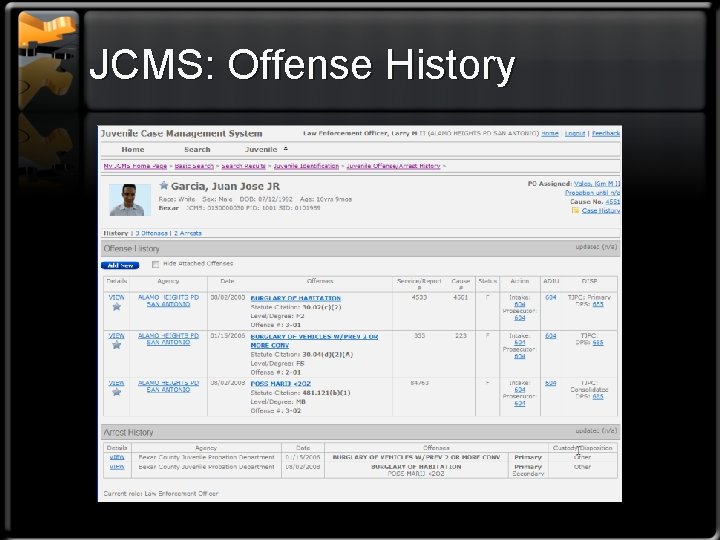The height and width of the screenshot is (540, 720).
Task: Go to Juvenile Offense/Arrest History breadcrumb
Action: click(393, 166)
